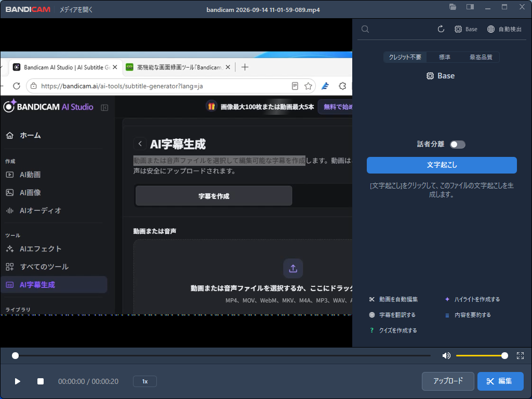Close the Bandicam AI Studio browser tab in the recorded video
Viewport: 532px width, 399px height.
115,67
